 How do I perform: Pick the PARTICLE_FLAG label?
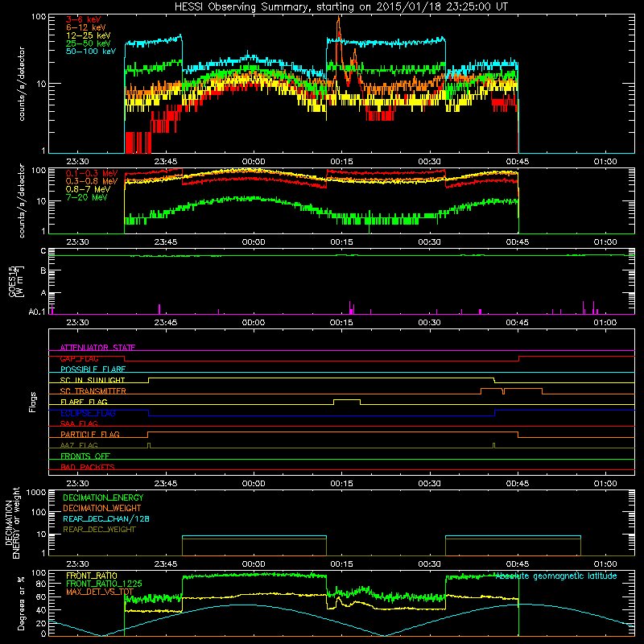pyautogui.click(x=90, y=434)
